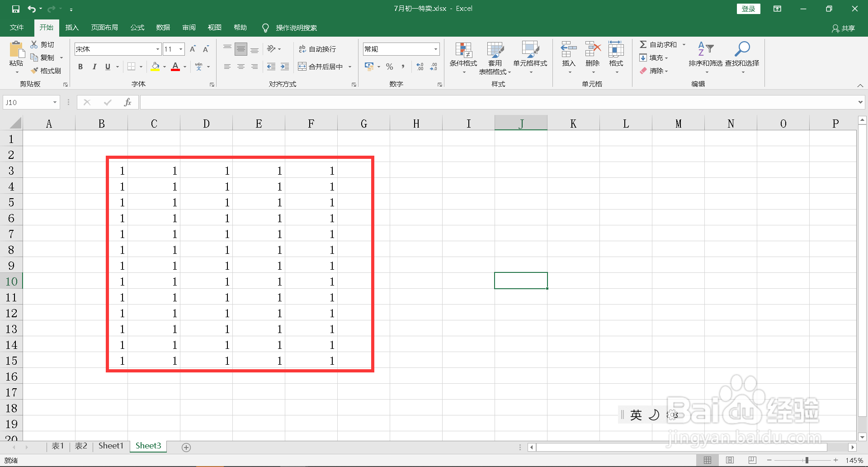
Task: Click the Cut (剪切) scissors icon
Action: click(x=34, y=44)
